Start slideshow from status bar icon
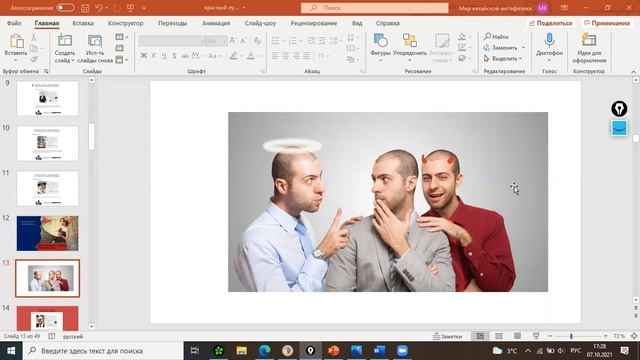Viewport: 640px width, 360px height. click(x=536, y=336)
